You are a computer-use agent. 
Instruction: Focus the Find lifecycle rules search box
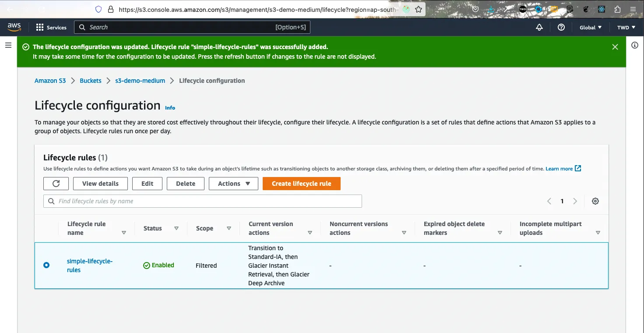[x=203, y=201]
